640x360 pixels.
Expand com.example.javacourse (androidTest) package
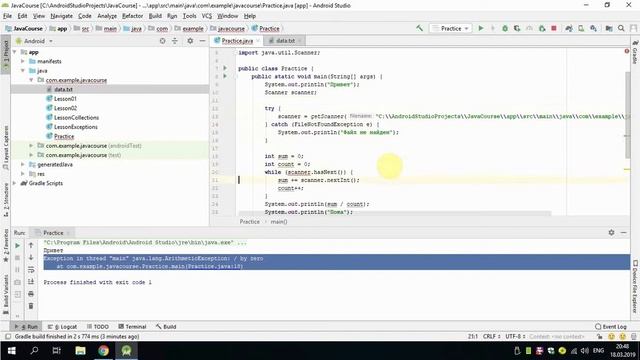[x=31, y=145]
